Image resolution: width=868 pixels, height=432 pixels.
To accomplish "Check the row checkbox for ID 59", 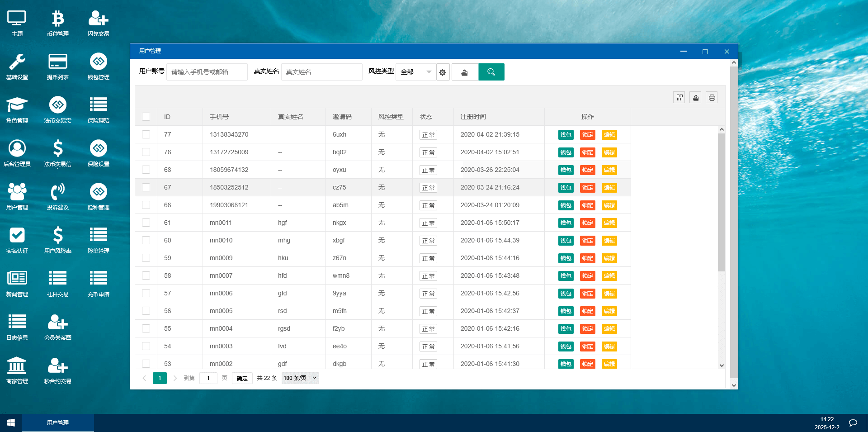I will coord(146,258).
